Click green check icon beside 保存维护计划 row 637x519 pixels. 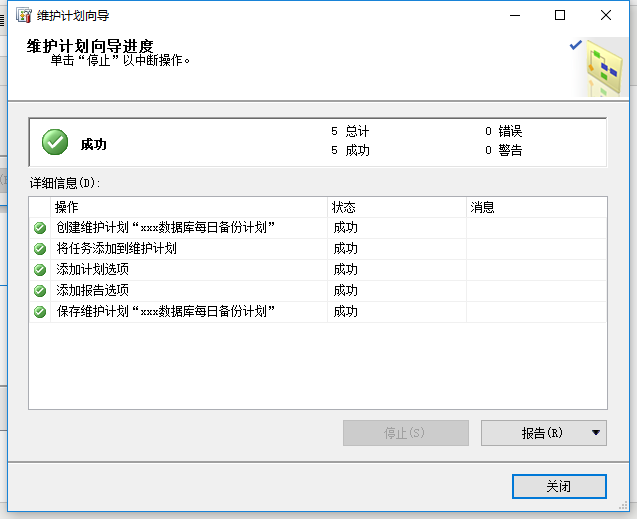click(x=40, y=312)
